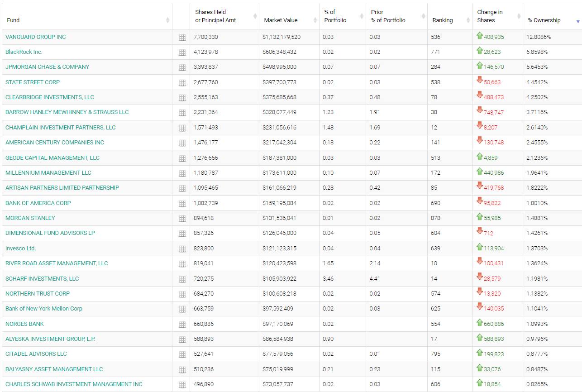Open CLEARBRIDGE INVESTMENTS, LLC link
582x392 pixels.
(x=50, y=97)
